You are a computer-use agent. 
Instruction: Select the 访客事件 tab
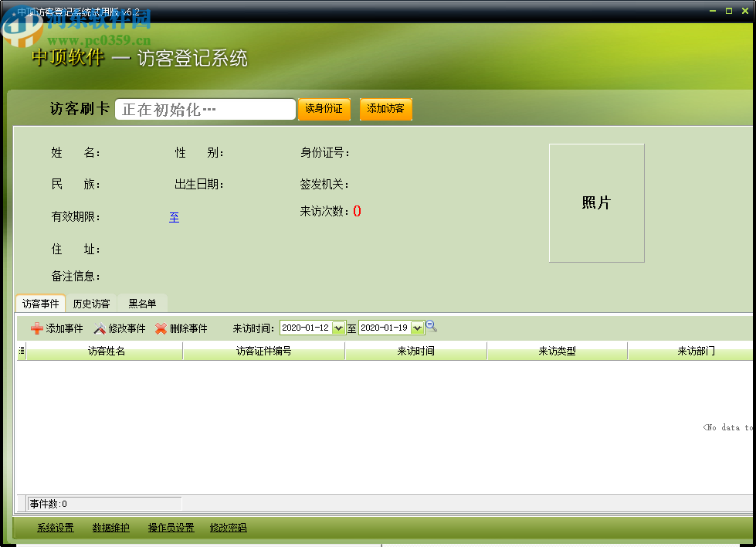(x=40, y=304)
